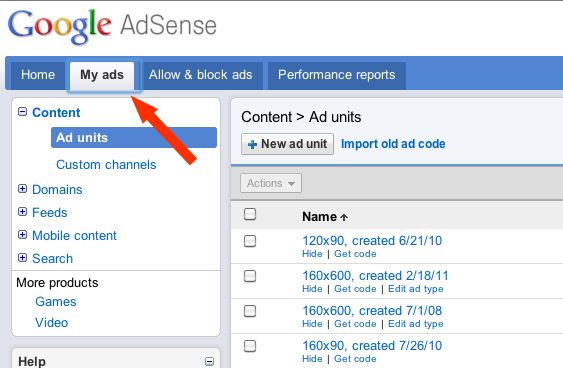Click the Google AdSense logo
The image size is (563, 368).
(112, 26)
